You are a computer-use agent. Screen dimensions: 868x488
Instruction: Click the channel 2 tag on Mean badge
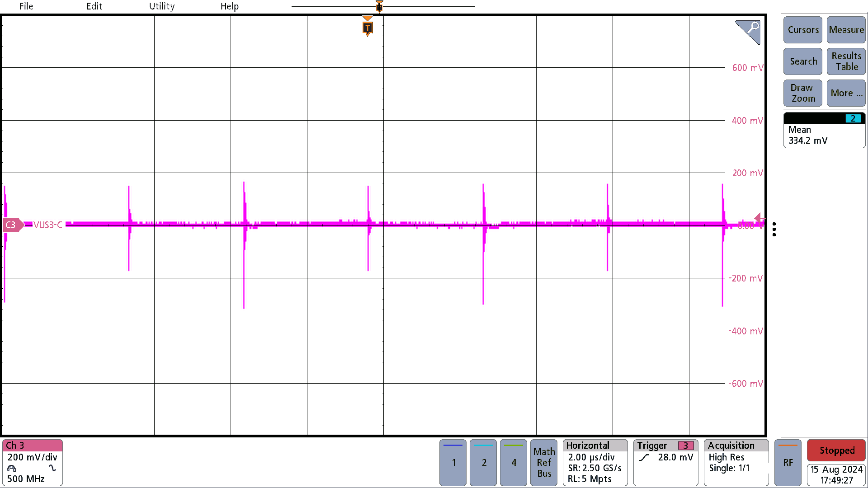tap(853, 118)
